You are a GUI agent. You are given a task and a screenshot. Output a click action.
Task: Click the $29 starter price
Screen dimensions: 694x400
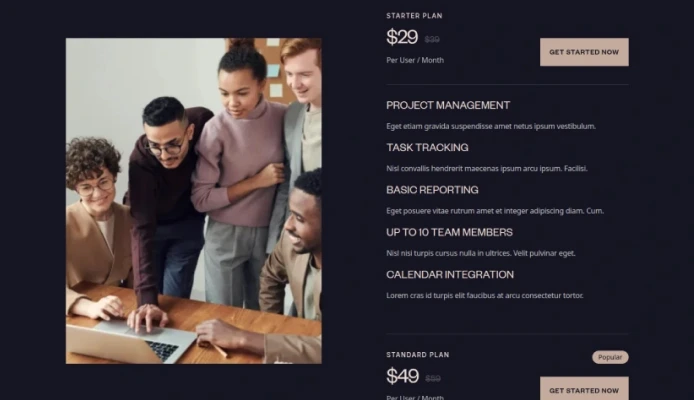pos(402,37)
